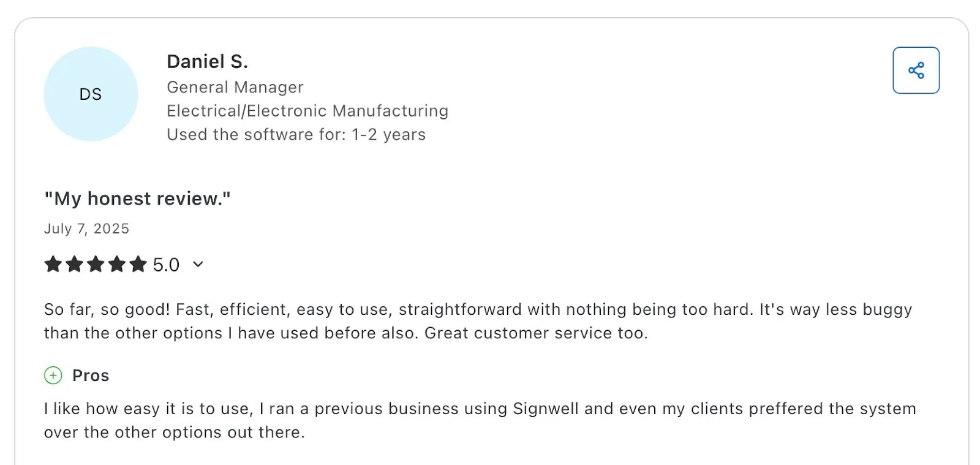Click the Pros label heading

[x=91, y=375]
